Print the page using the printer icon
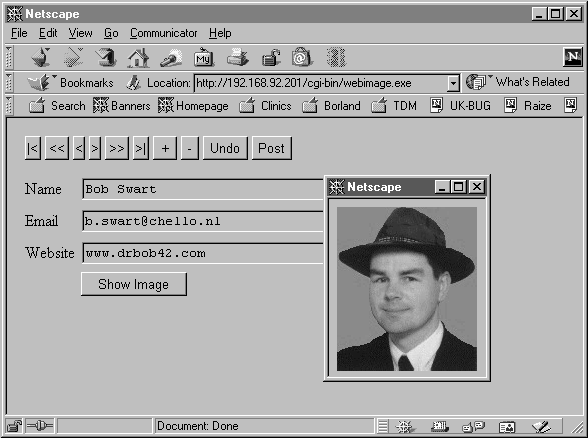 (x=238, y=58)
